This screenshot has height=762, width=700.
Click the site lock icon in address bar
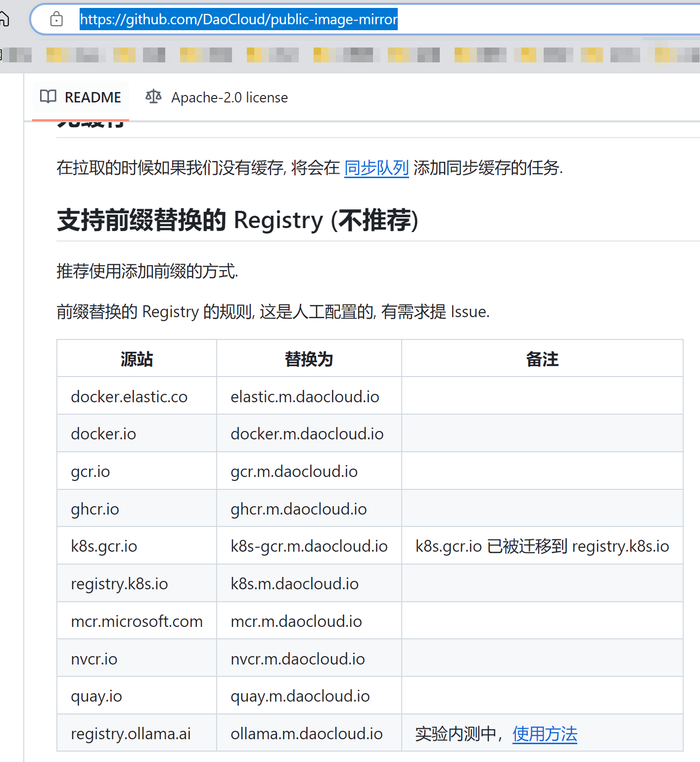point(56,19)
